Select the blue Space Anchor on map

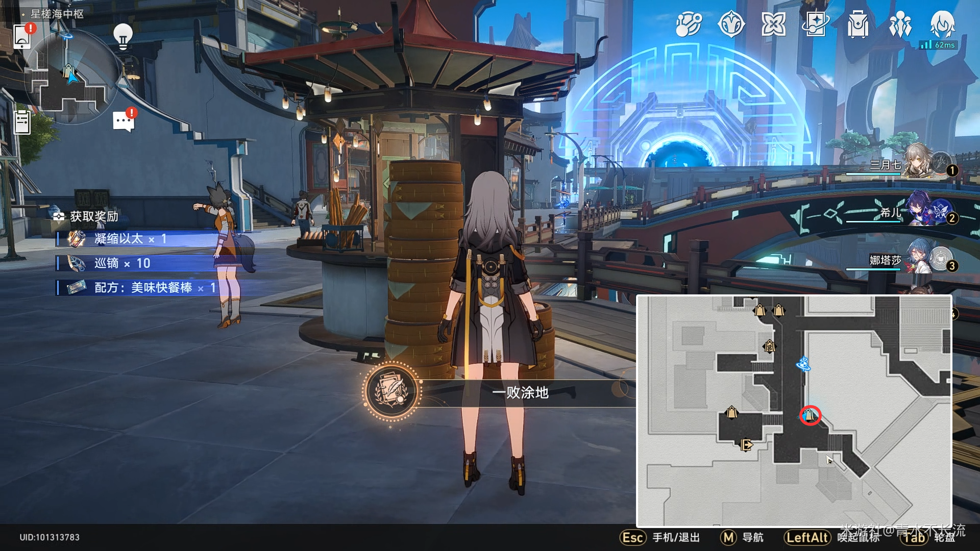(x=803, y=364)
